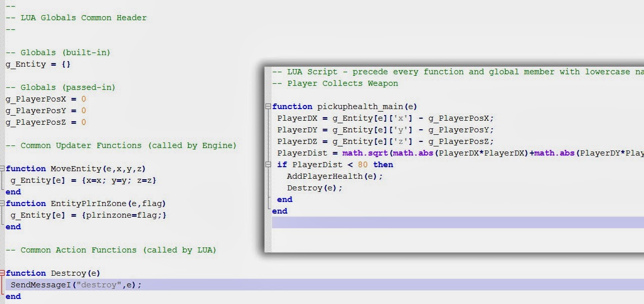This screenshot has width=644, height=304.
Task: Click 'end' closing the MoveEntity function
Action: 13,192
